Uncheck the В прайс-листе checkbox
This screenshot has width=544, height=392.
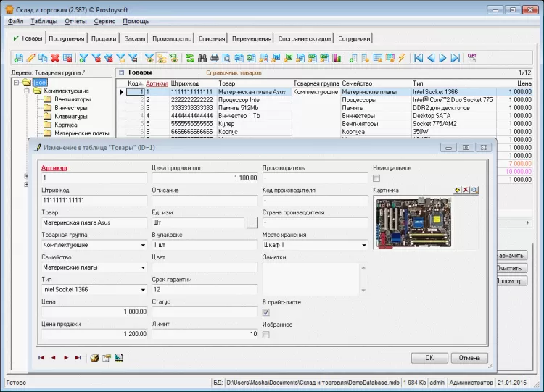[266, 312]
